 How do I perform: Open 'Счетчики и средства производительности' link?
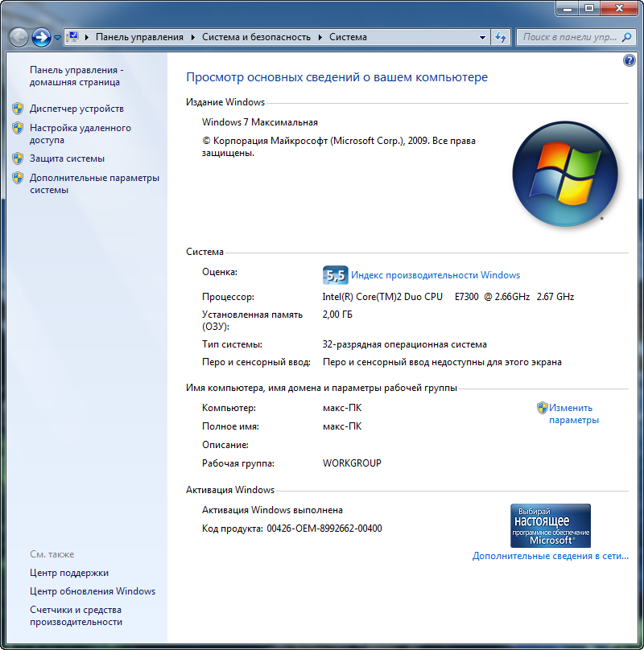click(76, 615)
